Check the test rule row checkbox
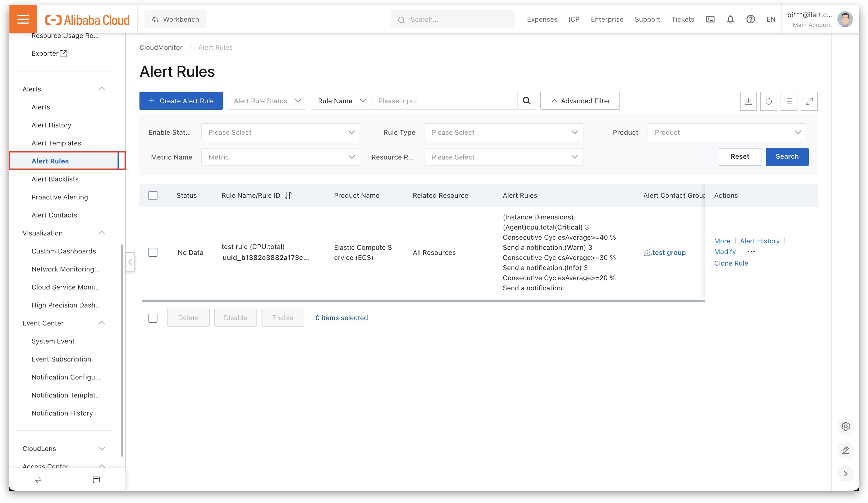The width and height of the screenshot is (868, 503). click(153, 252)
